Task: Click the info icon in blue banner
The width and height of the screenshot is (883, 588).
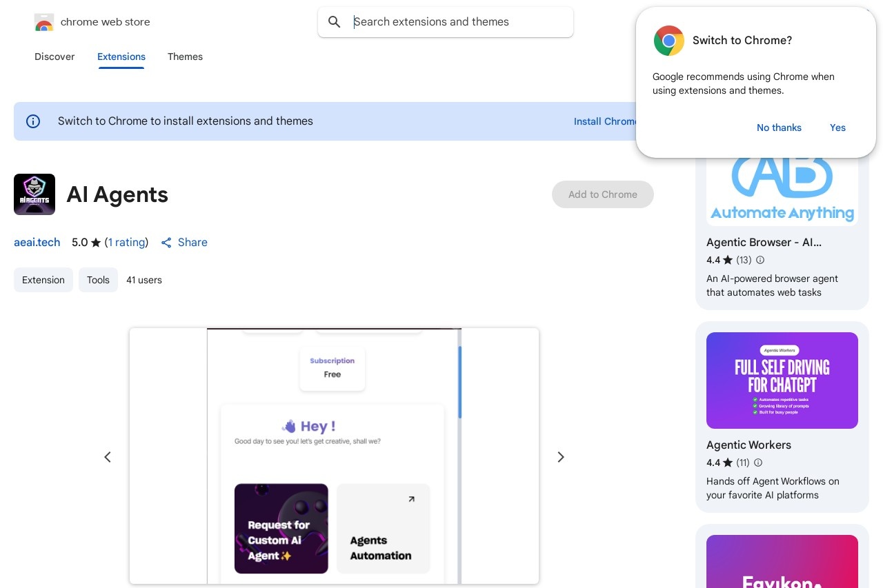Action: pyautogui.click(x=33, y=121)
